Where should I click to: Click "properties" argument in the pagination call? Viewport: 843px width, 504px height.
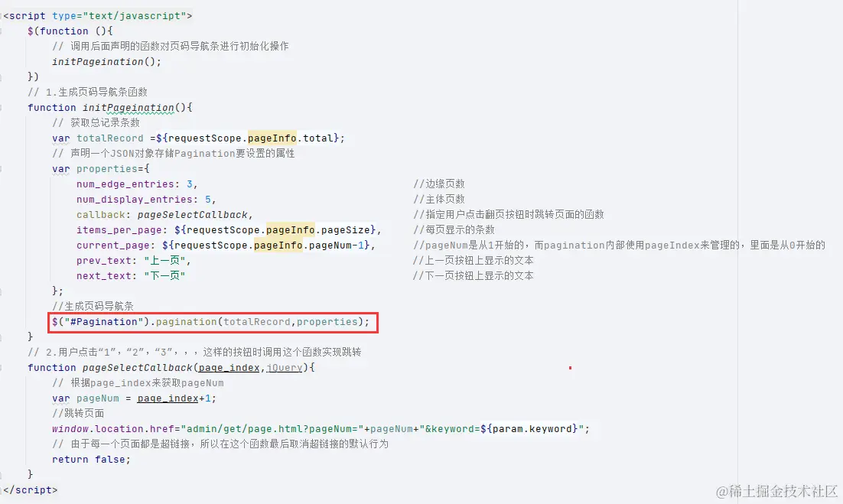point(327,322)
